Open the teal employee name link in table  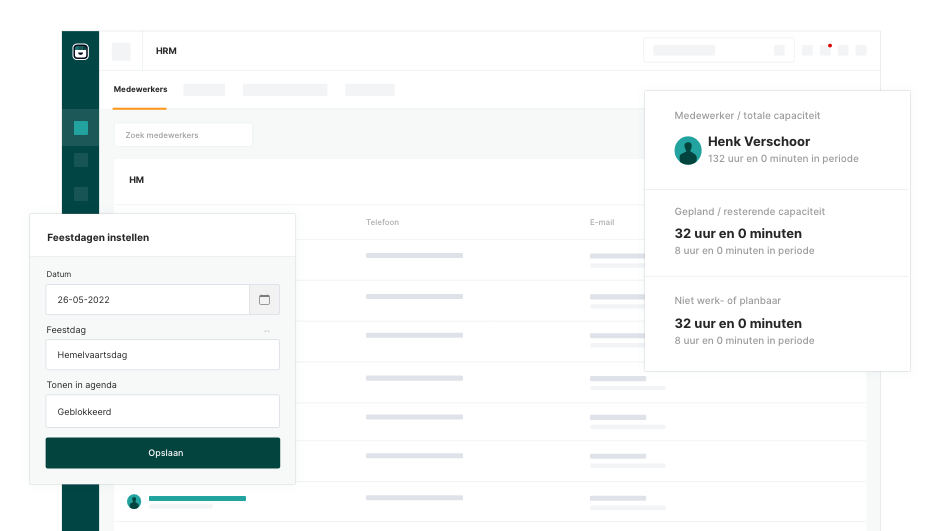pos(197,498)
